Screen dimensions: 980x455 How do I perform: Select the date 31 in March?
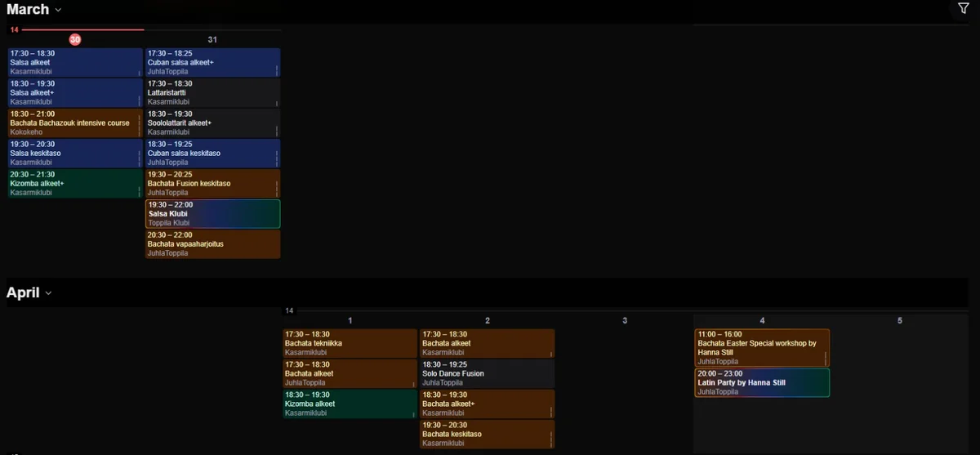pyautogui.click(x=212, y=40)
